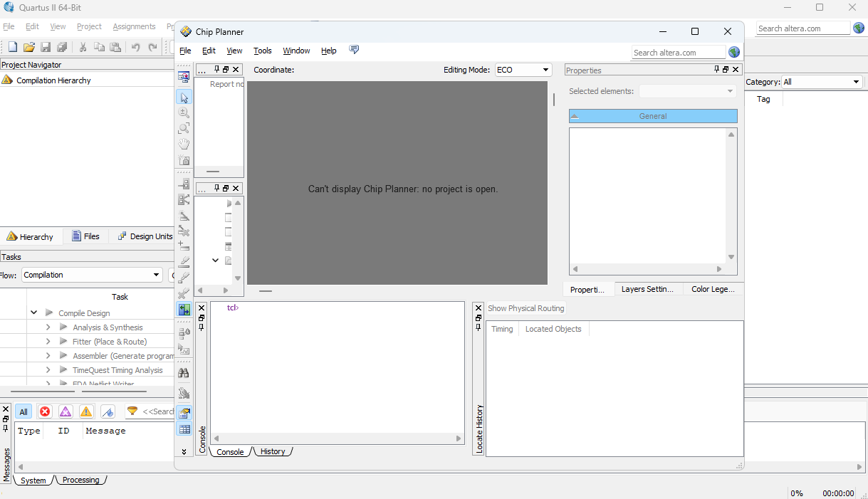Open the Chip Planner Tools menu
The width and height of the screenshot is (868, 499).
(x=263, y=51)
